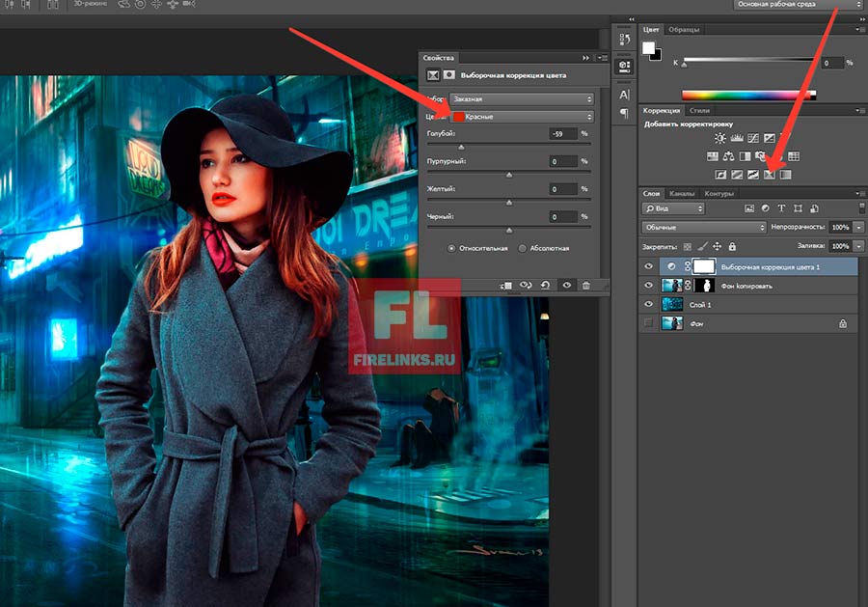868x607 pixels.
Task: Reset adjustment to defaults in Properties panel
Action: tap(546, 286)
